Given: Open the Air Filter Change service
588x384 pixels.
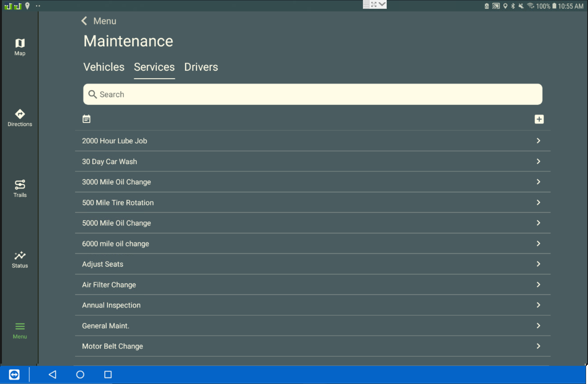Looking at the screenshot, I should 109,285.
